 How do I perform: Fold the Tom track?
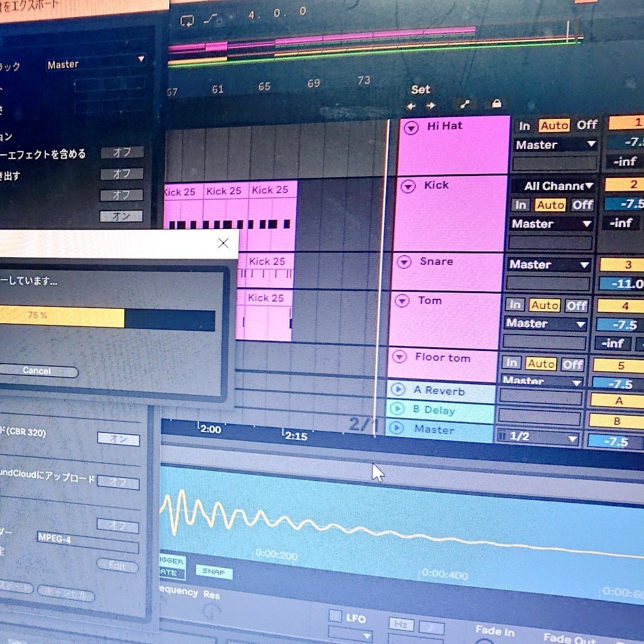(402, 301)
